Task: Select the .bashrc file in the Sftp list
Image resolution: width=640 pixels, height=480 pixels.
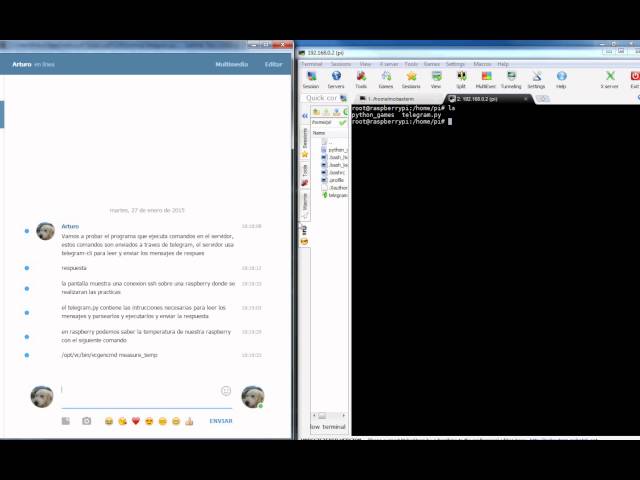Action: 333,172
